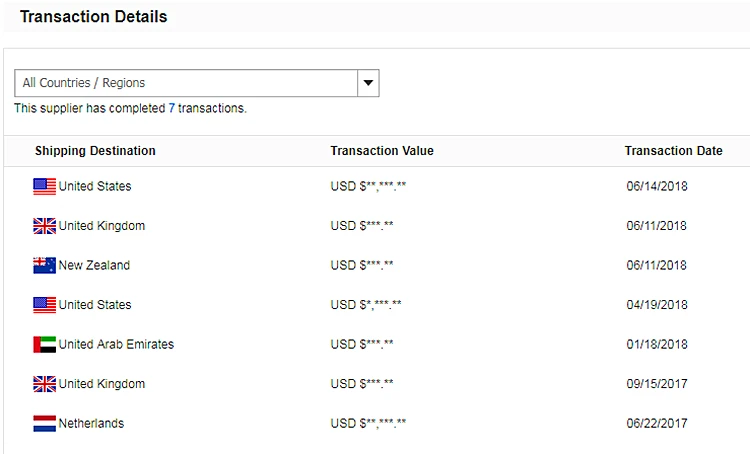750x454 pixels.
Task: Click the United Kingdom flag dated 06/11/2018
Action: (x=44, y=226)
